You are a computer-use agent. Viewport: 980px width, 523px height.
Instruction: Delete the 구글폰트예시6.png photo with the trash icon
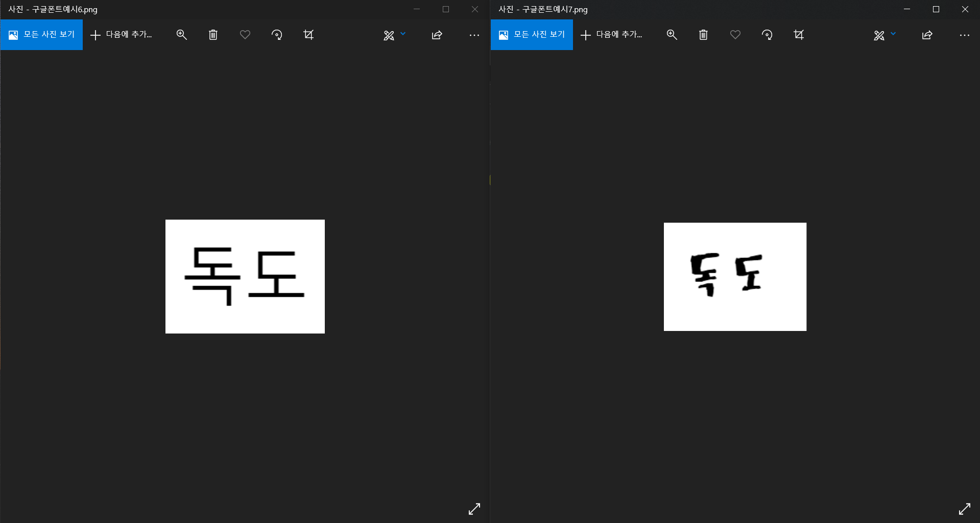213,35
